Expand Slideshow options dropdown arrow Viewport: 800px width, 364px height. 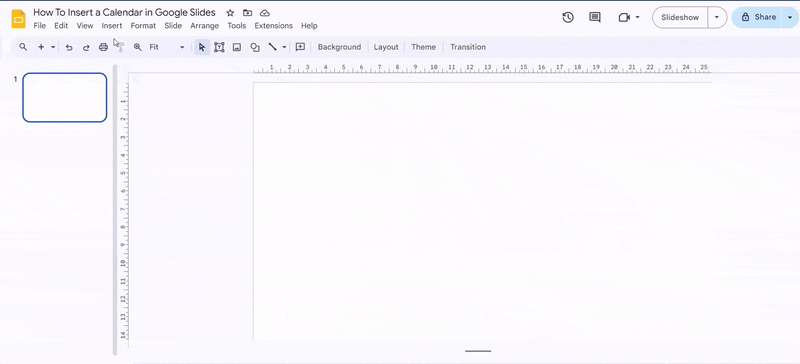point(717,17)
